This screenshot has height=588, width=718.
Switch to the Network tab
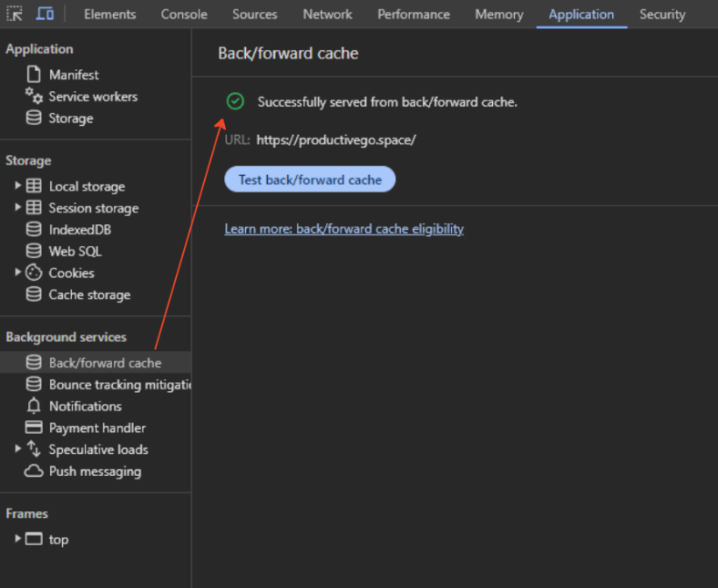(327, 14)
